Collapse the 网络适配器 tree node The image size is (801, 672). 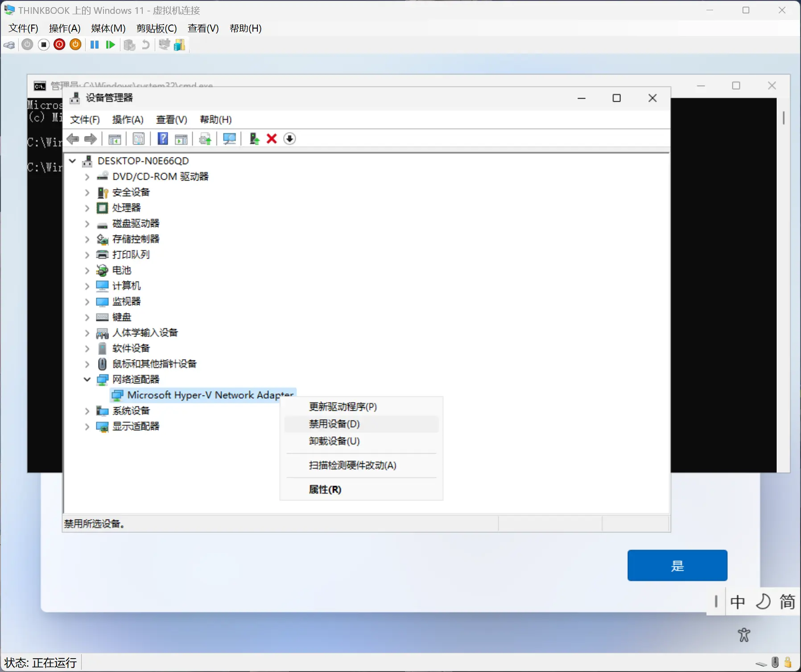[87, 379]
